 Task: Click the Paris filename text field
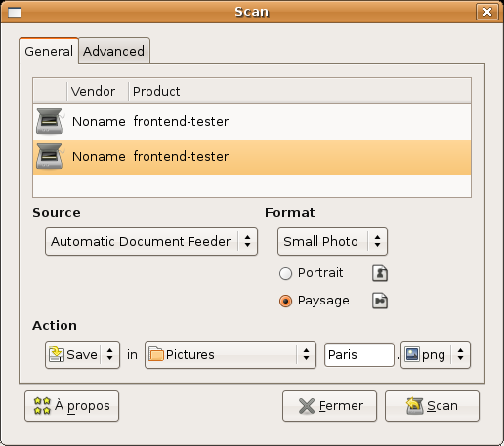359,354
